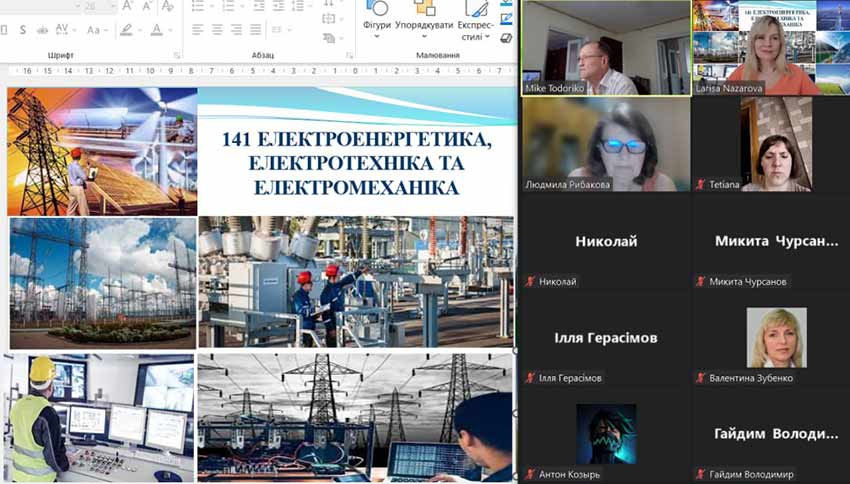This screenshot has width=850, height=484.
Task: Select Mike Todoriko's video tile
Action: 605,48
